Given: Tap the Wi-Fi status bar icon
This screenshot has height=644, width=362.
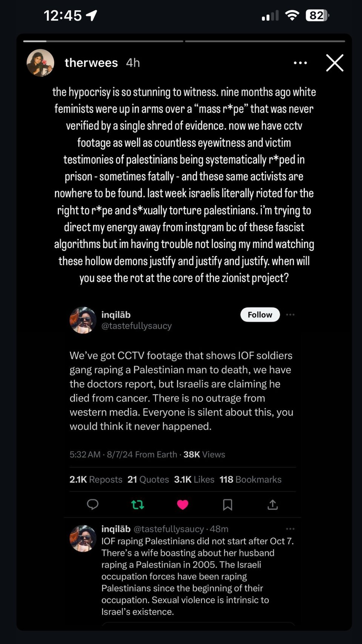Looking at the screenshot, I should (292, 15).
